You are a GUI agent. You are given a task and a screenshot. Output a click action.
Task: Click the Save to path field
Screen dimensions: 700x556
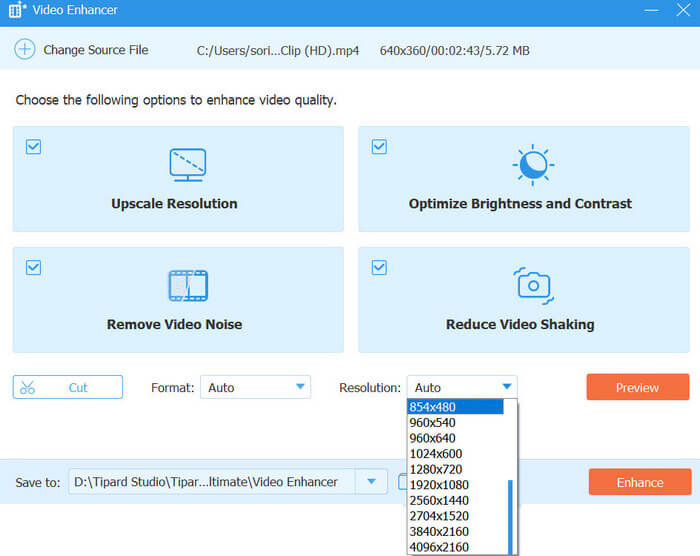[x=212, y=481]
